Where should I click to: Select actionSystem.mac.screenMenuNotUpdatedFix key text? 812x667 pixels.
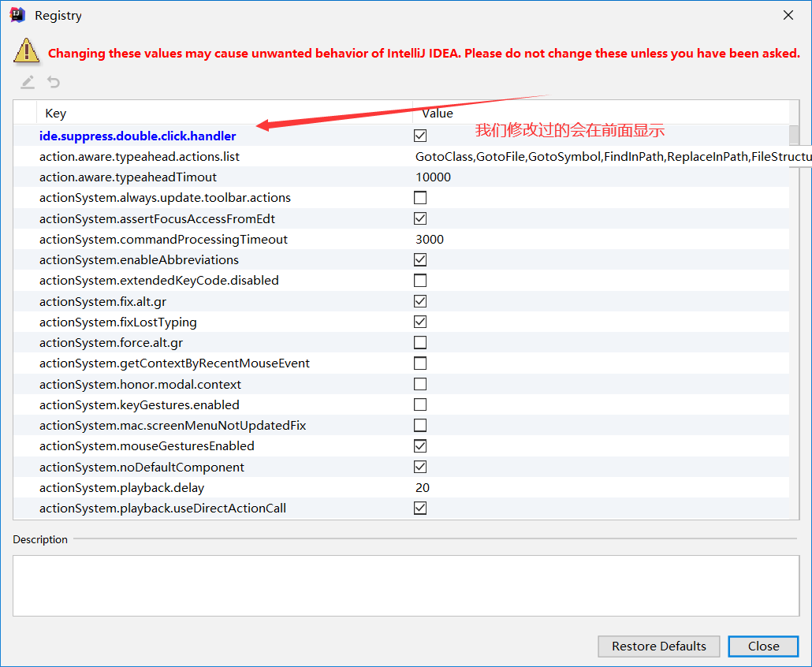pos(173,425)
